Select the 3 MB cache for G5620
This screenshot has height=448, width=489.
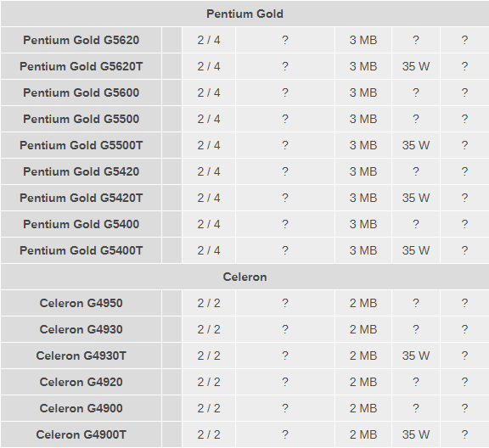pyautogui.click(x=363, y=40)
